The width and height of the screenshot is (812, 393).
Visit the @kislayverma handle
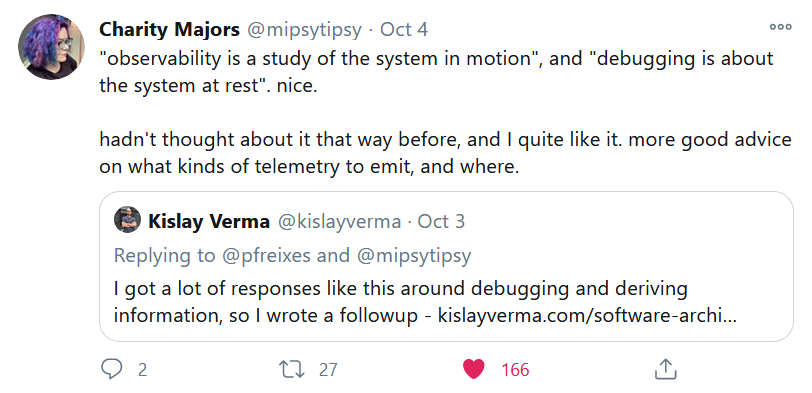340,222
